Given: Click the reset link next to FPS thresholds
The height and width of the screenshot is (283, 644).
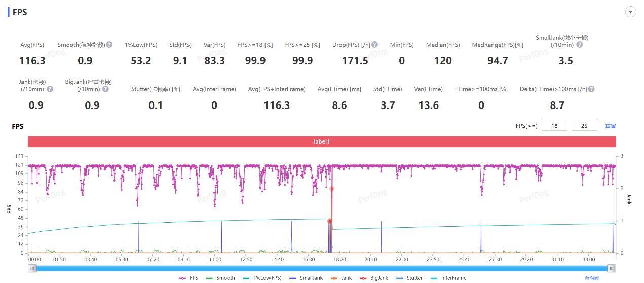Looking at the screenshot, I should (611, 126).
